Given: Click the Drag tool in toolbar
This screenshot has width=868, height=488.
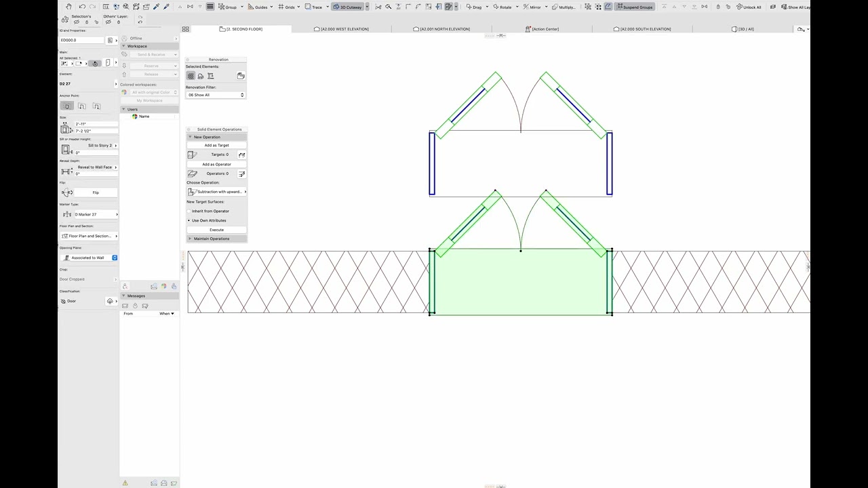Looking at the screenshot, I should coord(474,7).
